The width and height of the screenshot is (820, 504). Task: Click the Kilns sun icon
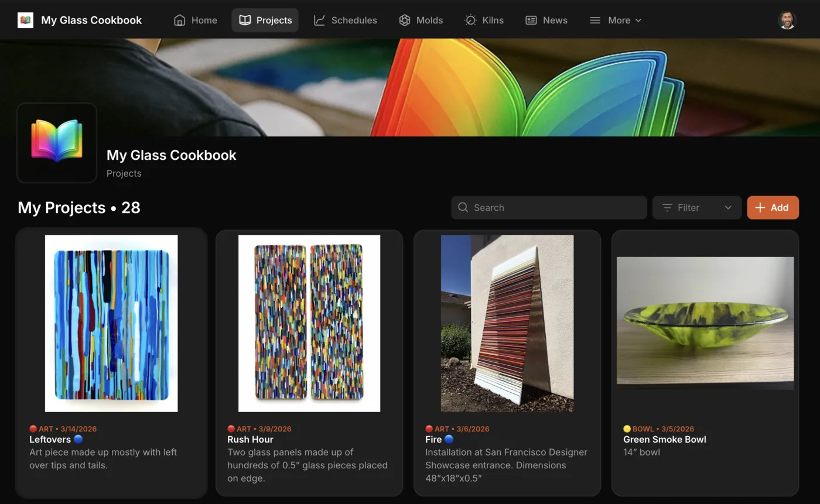471,20
